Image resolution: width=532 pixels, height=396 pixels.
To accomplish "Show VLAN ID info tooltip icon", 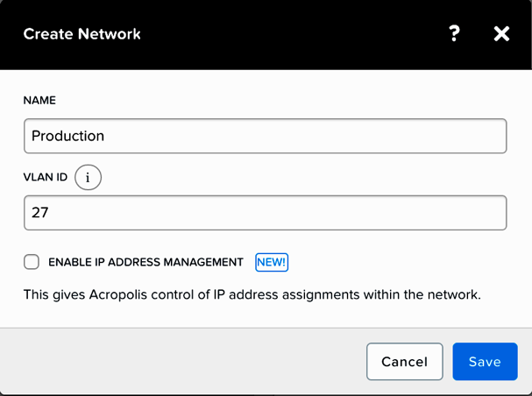I will pyautogui.click(x=88, y=177).
